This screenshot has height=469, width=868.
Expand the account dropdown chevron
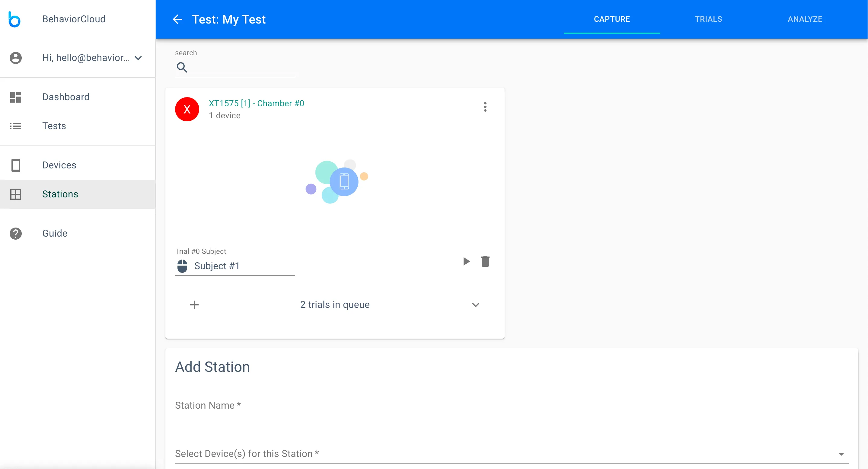click(x=138, y=58)
